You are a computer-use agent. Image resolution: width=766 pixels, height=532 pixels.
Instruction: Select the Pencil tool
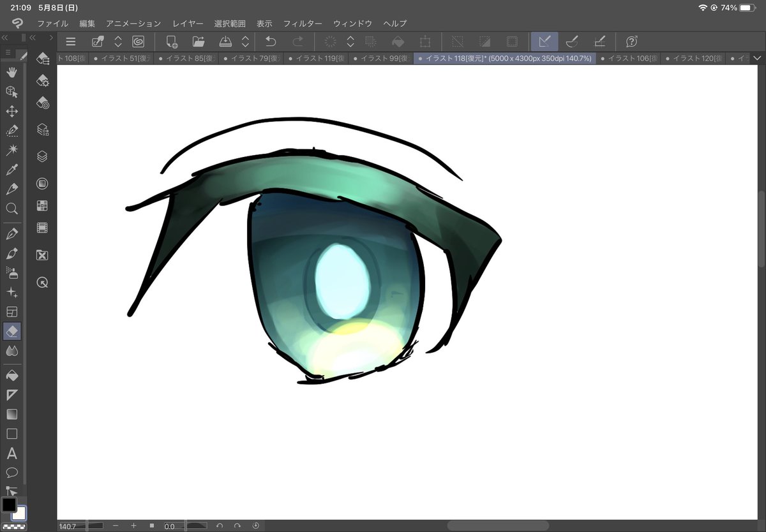(11, 233)
